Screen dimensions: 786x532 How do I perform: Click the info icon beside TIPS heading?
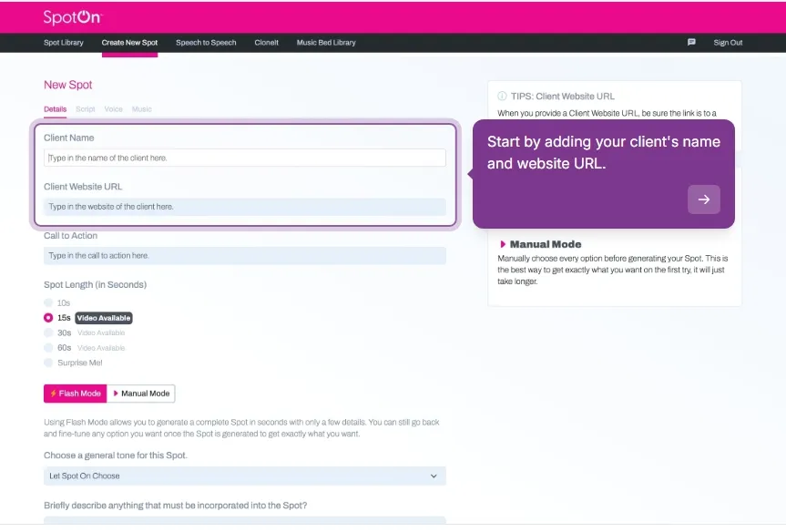(x=502, y=96)
